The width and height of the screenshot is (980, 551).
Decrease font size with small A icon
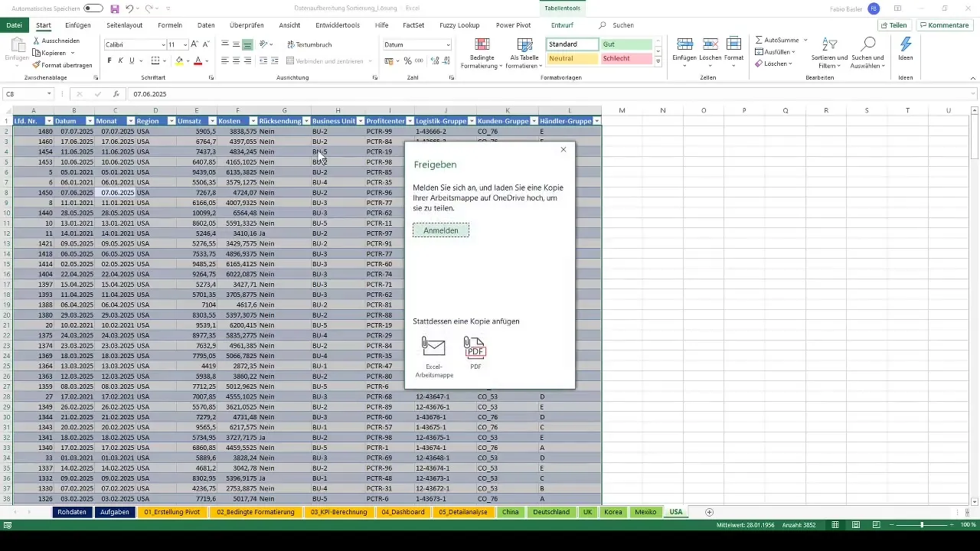click(206, 44)
